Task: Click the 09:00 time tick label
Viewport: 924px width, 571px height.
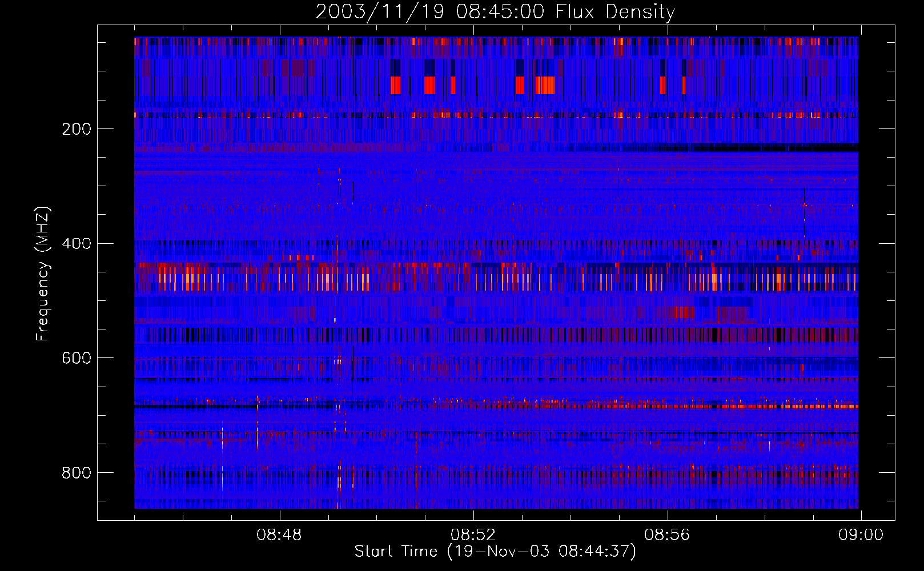Action: (861, 535)
